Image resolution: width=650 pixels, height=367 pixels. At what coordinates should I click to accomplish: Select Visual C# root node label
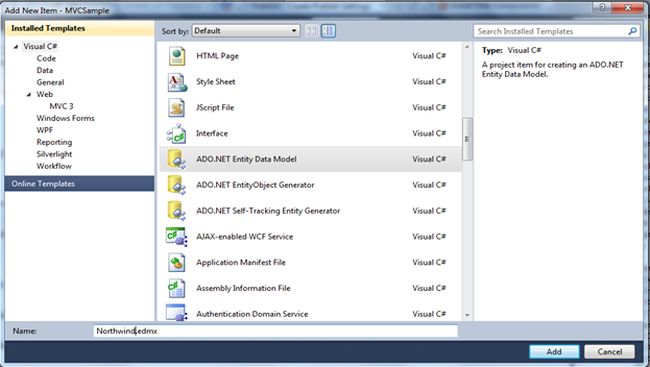pos(40,46)
